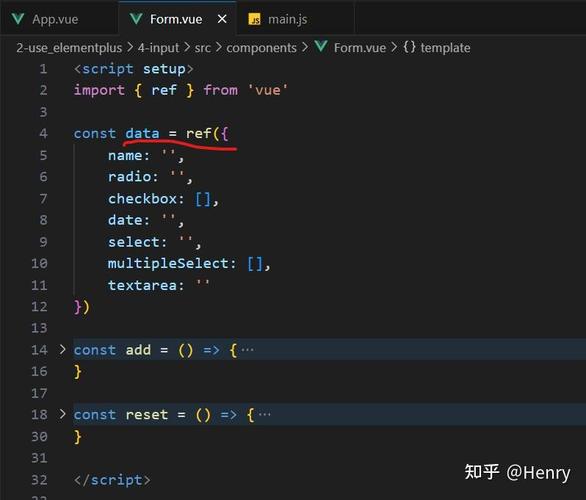Click the Vue icon on Form.vue tab
Screen dimensions: 586x500
click(136, 19)
